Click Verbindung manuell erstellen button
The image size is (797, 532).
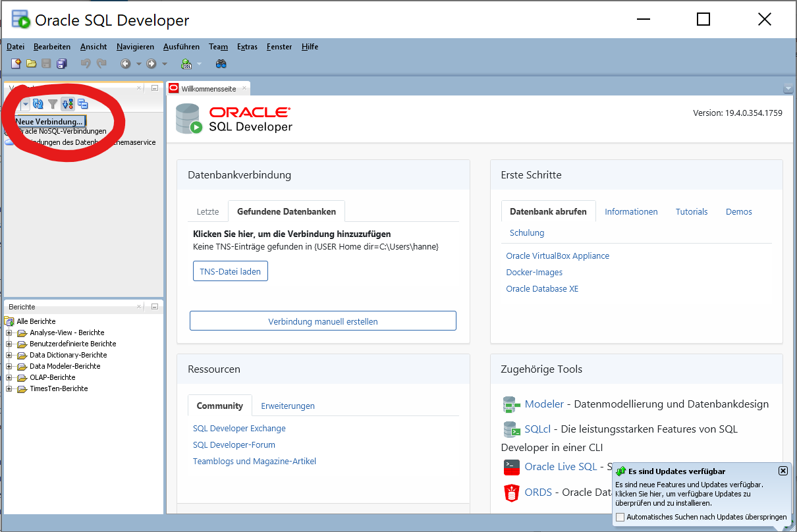323,321
